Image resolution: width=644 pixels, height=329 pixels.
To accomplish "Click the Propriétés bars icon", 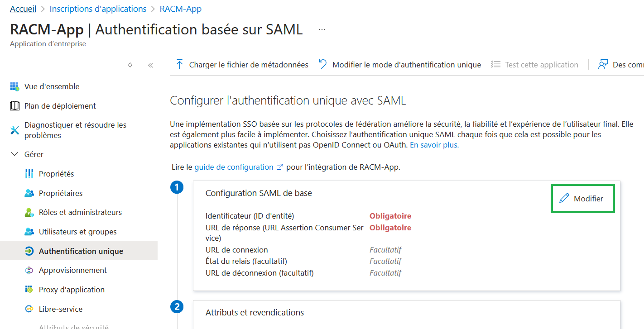I will tap(29, 174).
